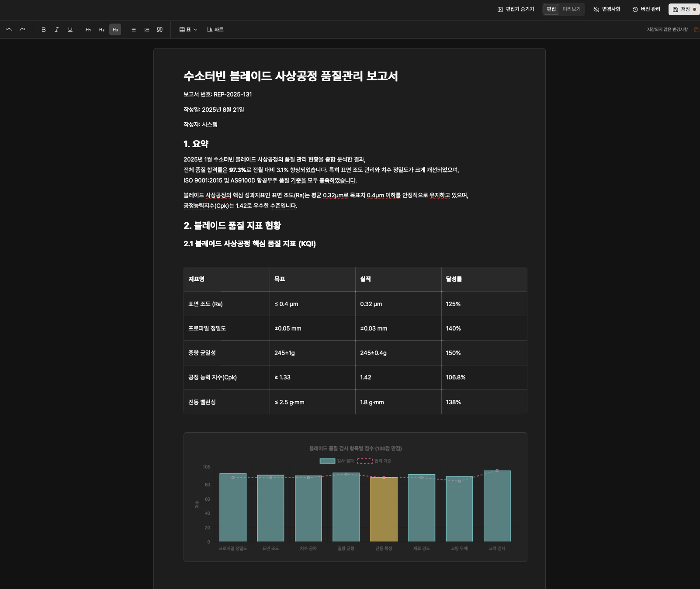Insert a bulleted list
Viewport: 700px width, 589px height.
point(133,30)
